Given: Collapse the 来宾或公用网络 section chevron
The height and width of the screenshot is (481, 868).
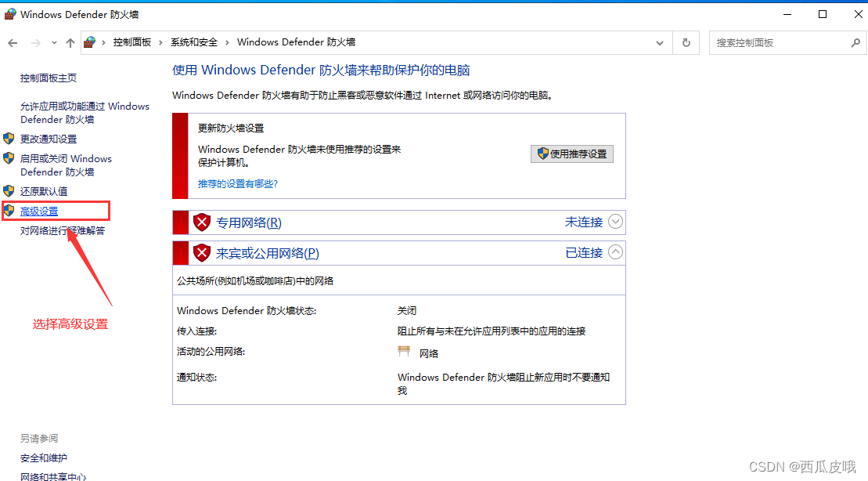Looking at the screenshot, I should [615, 252].
